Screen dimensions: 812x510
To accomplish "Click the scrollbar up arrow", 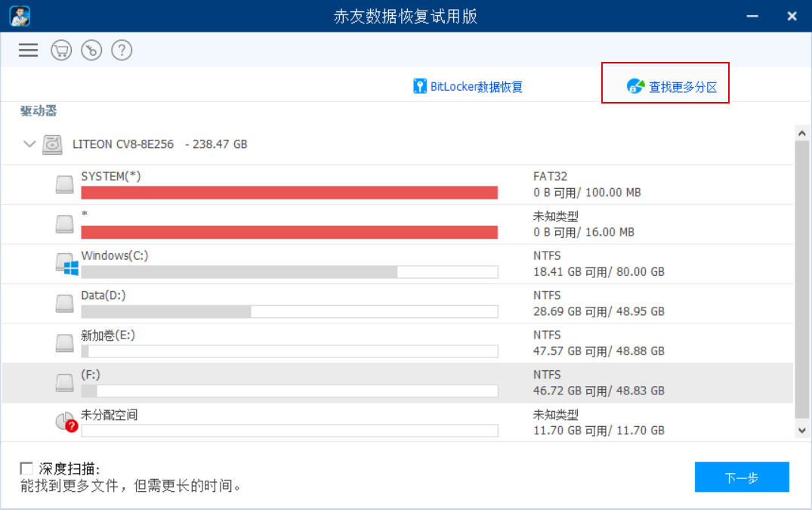I will [802, 133].
